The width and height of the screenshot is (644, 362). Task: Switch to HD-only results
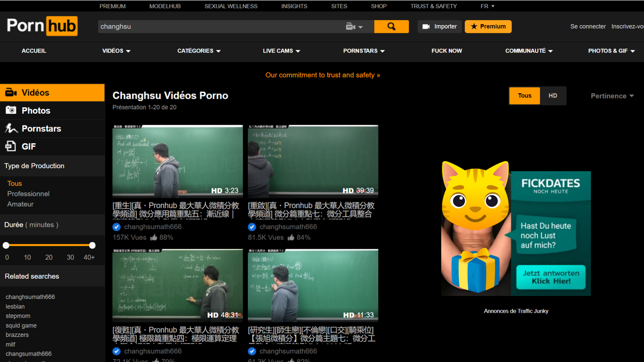point(553,96)
